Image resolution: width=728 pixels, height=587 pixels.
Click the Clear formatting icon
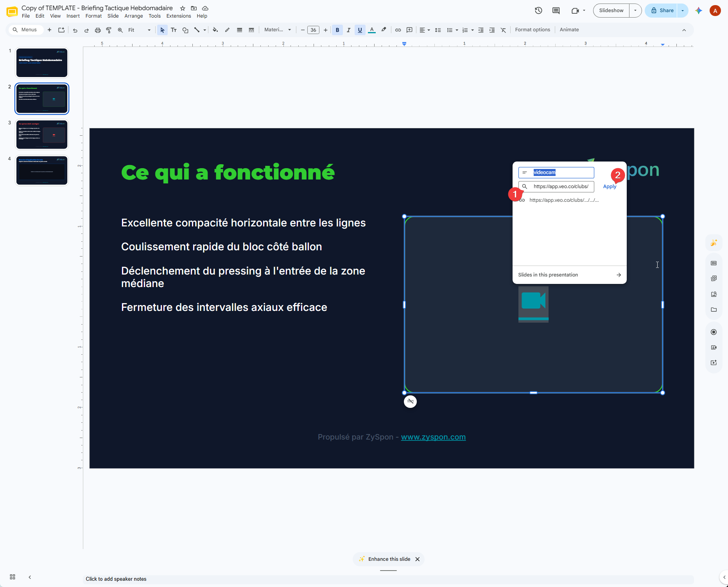tap(503, 30)
